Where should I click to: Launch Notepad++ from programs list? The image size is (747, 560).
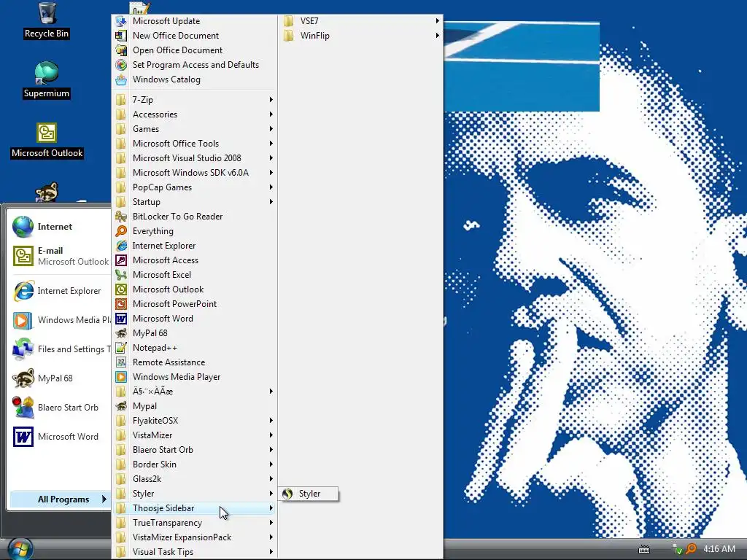[x=194, y=348]
